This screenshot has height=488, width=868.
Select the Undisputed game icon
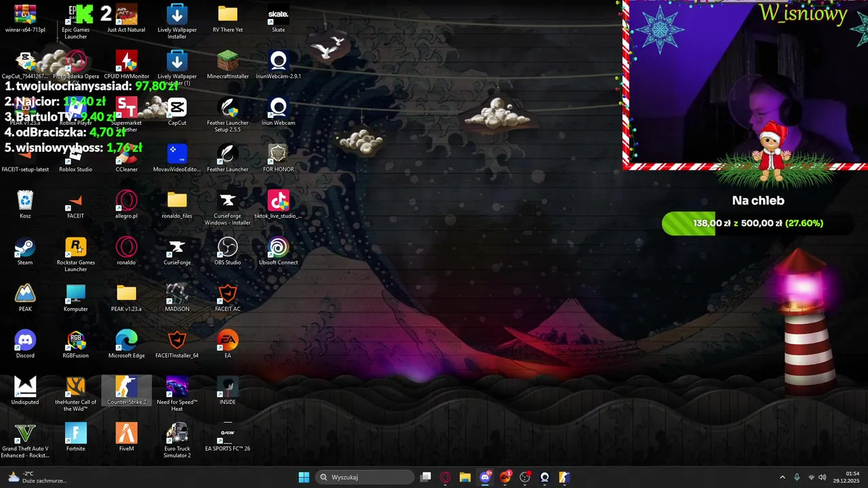[x=25, y=391]
